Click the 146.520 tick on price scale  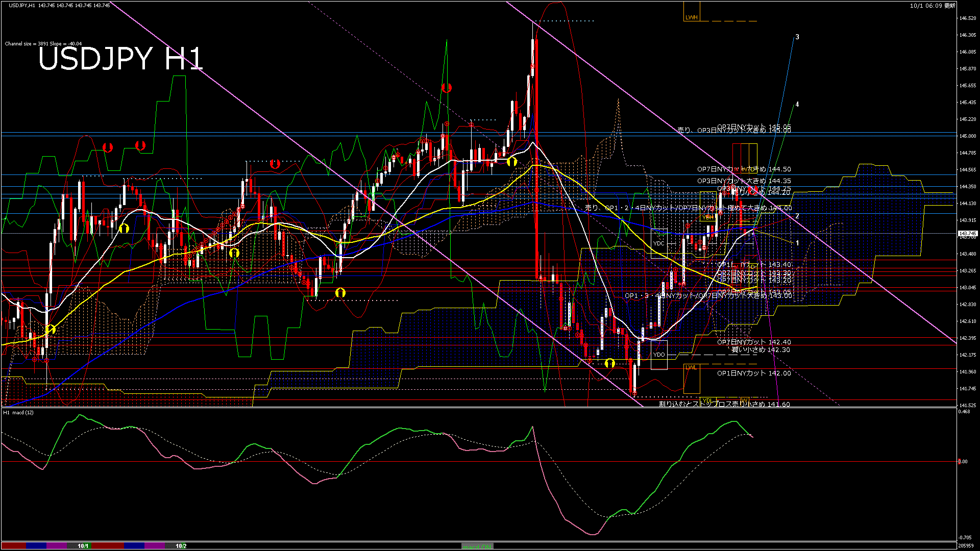[x=967, y=18]
